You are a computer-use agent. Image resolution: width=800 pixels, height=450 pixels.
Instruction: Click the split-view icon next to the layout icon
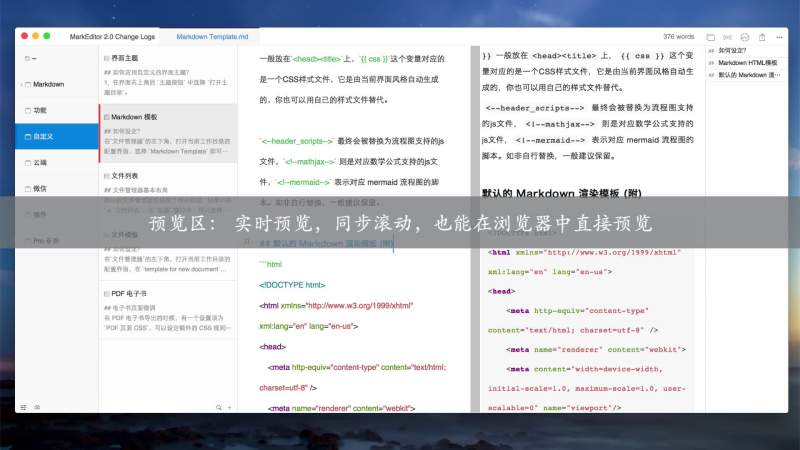pos(728,37)
